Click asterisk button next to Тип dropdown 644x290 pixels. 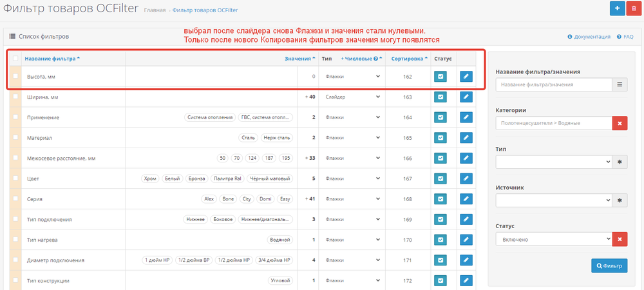coord(619,162)
